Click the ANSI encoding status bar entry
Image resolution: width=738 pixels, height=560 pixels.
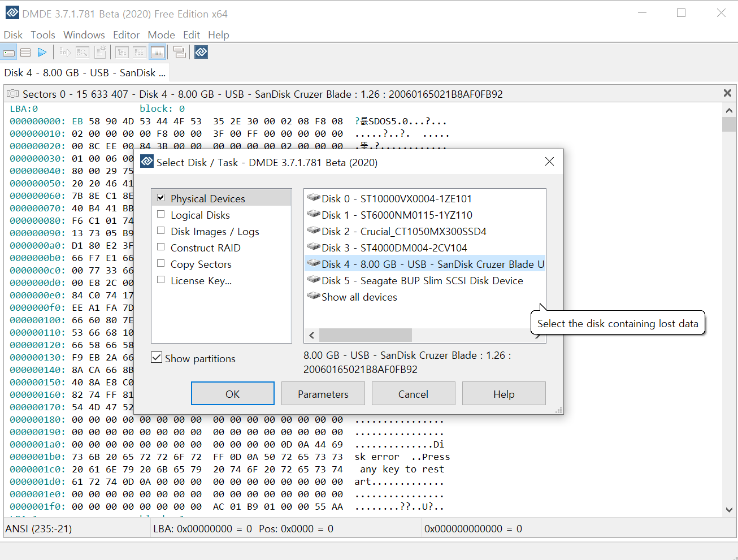[38, 529]
